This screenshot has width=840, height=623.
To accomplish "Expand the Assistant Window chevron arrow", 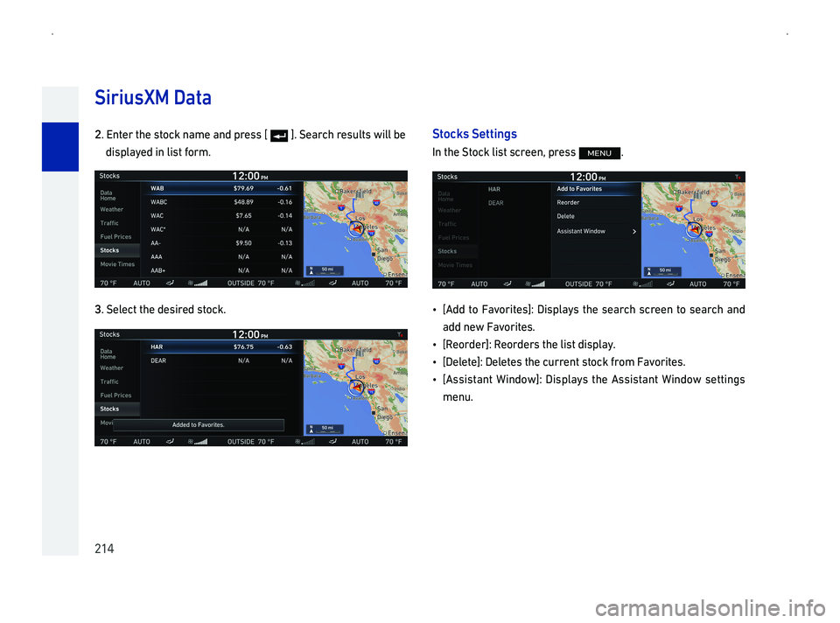I will click(634, 231).
